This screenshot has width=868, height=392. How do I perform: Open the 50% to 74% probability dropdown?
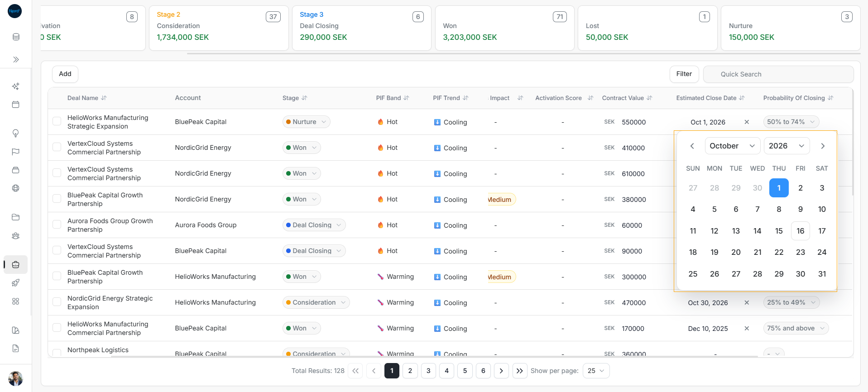[x=791, y=122]
